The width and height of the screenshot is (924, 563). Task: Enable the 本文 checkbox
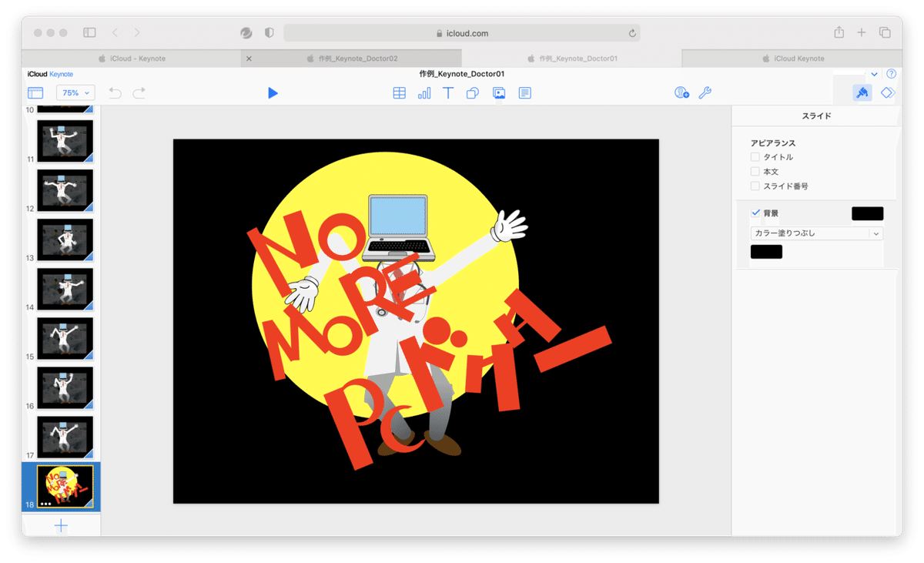755,172
